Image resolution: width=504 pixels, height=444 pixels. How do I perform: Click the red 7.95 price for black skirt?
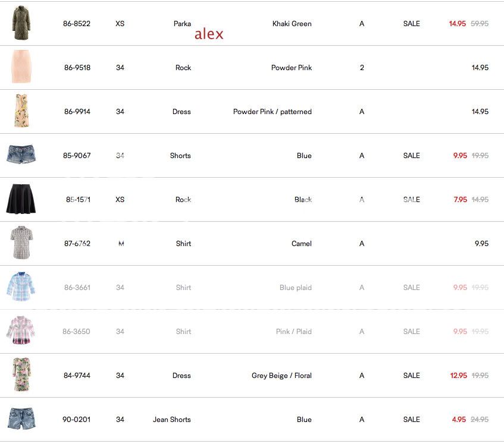pos(460,200)
